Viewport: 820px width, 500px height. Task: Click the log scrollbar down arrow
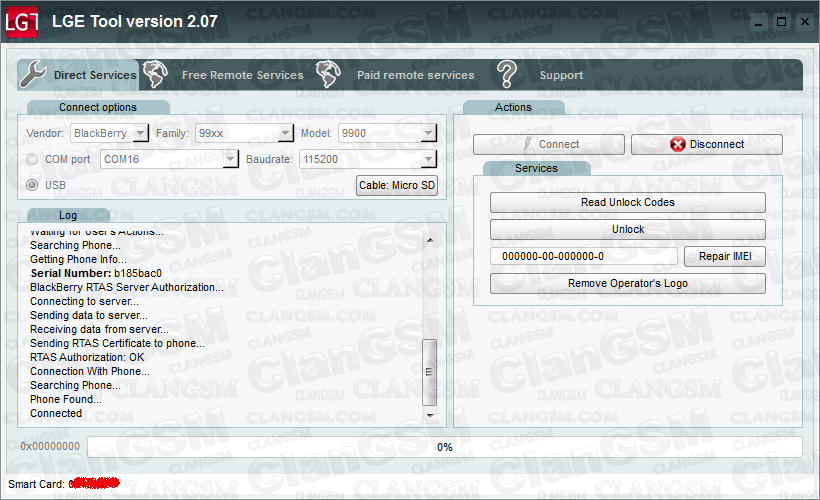tap(430, 416)
